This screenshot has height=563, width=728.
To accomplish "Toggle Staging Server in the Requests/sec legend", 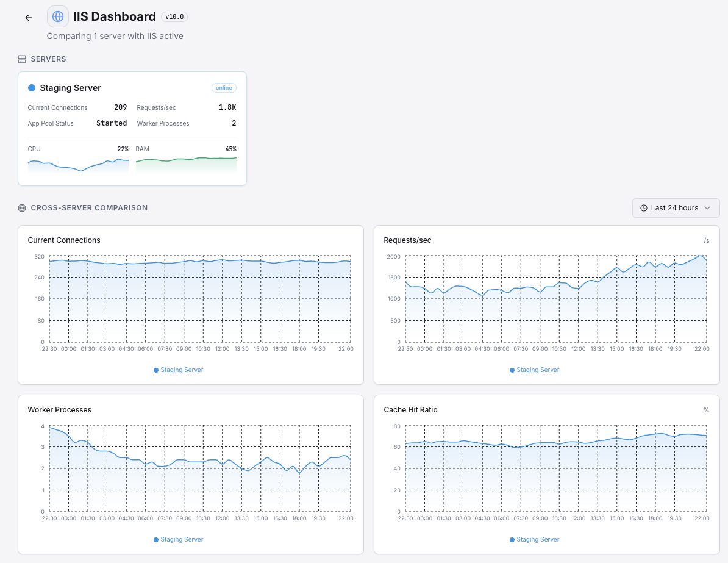I will (x=534, y=370).
